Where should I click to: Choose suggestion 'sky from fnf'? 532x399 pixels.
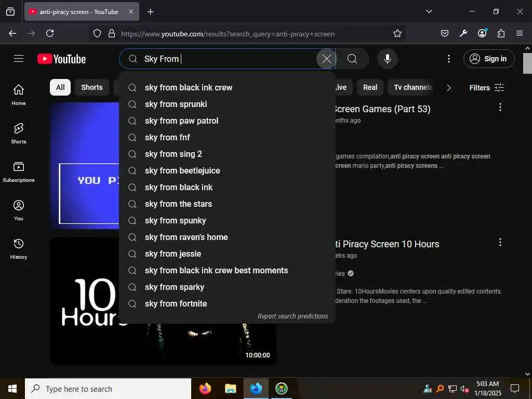point(228,137)
